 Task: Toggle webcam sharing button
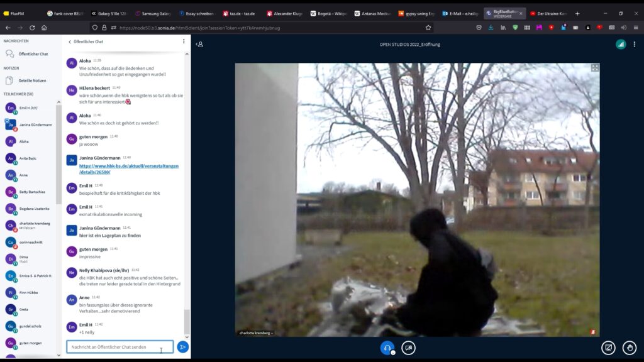click(x=409, y=348)
